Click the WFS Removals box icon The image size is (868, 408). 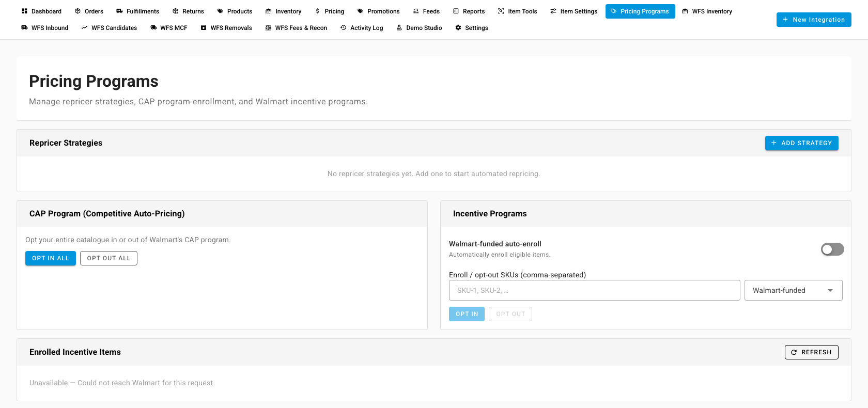pos(204,27)
